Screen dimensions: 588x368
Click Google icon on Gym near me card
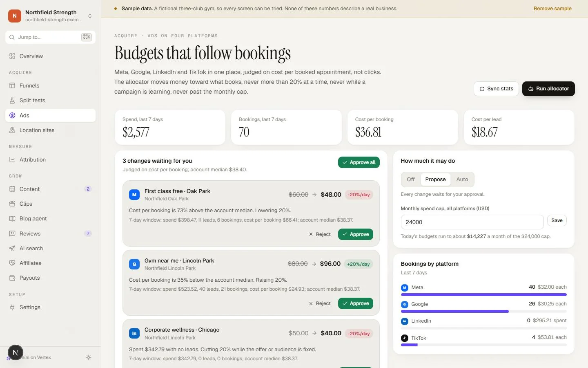134,264
